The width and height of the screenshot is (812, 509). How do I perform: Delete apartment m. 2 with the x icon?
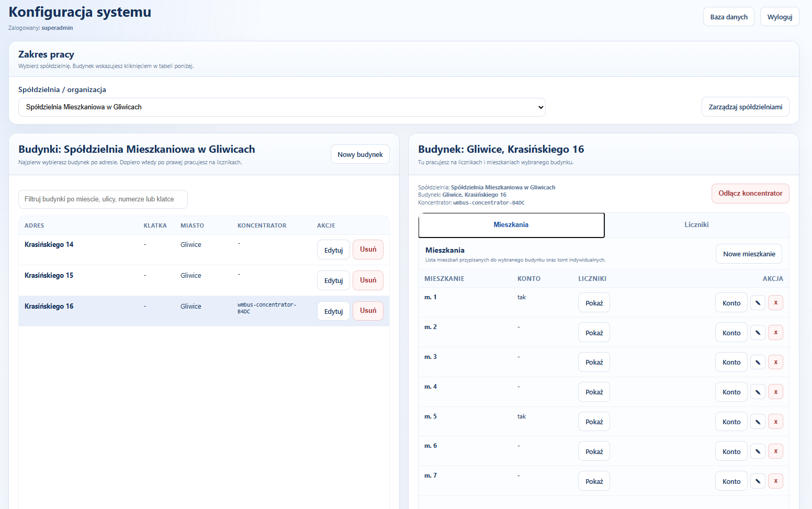tap(775, 333)
